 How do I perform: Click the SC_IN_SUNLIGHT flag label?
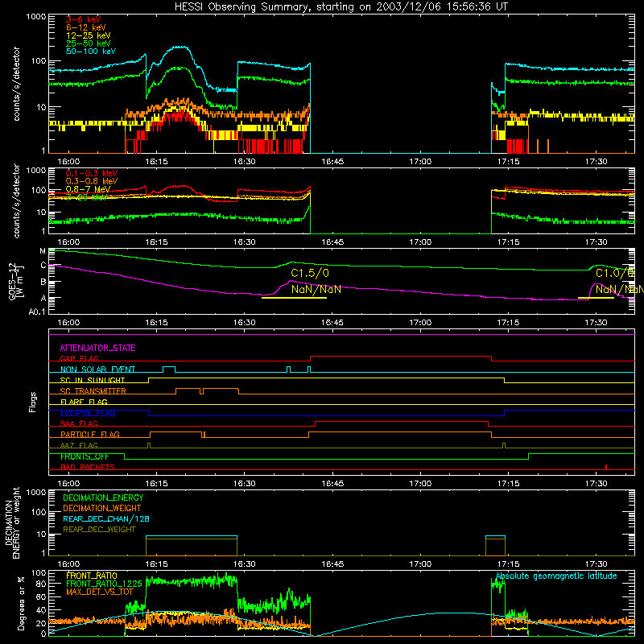(93, 380)
